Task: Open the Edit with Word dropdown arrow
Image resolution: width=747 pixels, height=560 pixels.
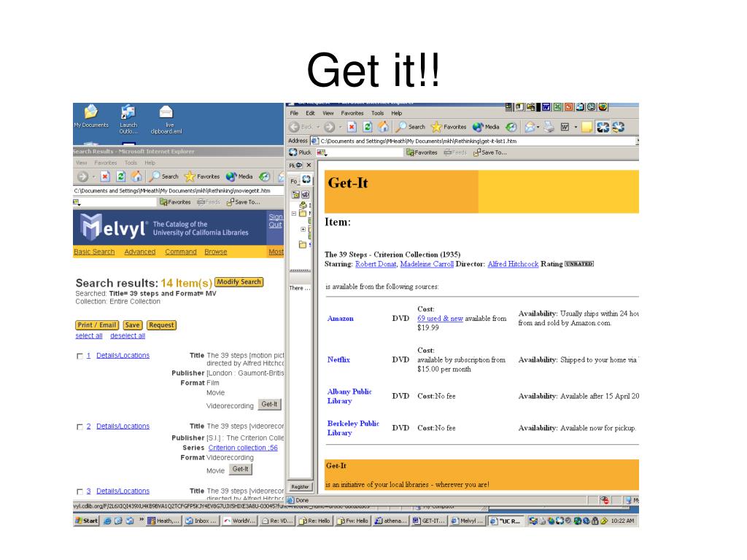Action: (x=576, y=127)
